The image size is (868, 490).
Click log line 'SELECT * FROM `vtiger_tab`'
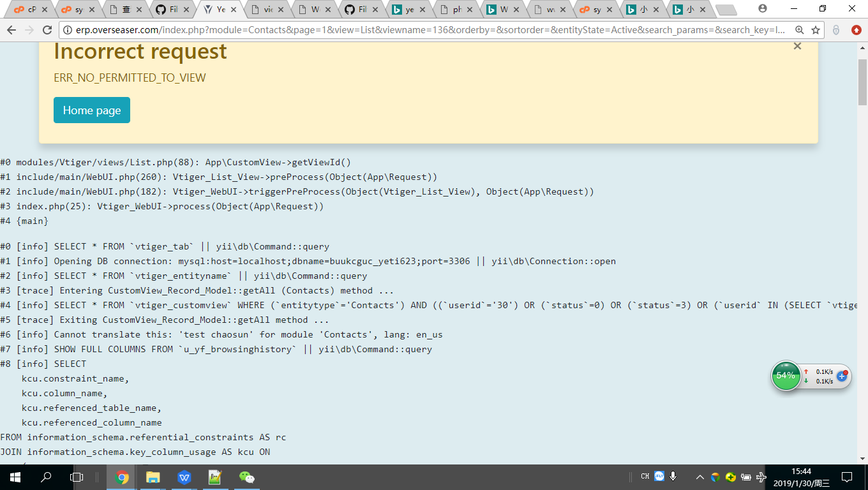165,247
